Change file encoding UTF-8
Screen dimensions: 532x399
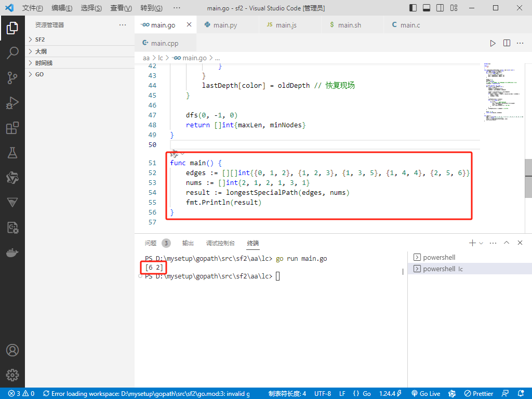[322, 394]
